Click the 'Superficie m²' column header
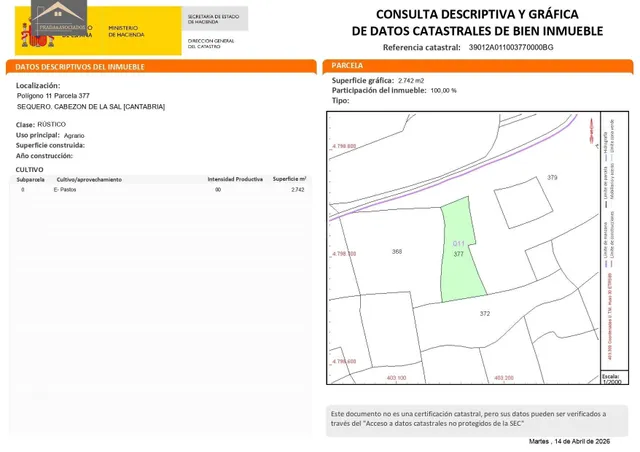Image resolution: width=640 pixels, height=452 pixels. [289, 179]
